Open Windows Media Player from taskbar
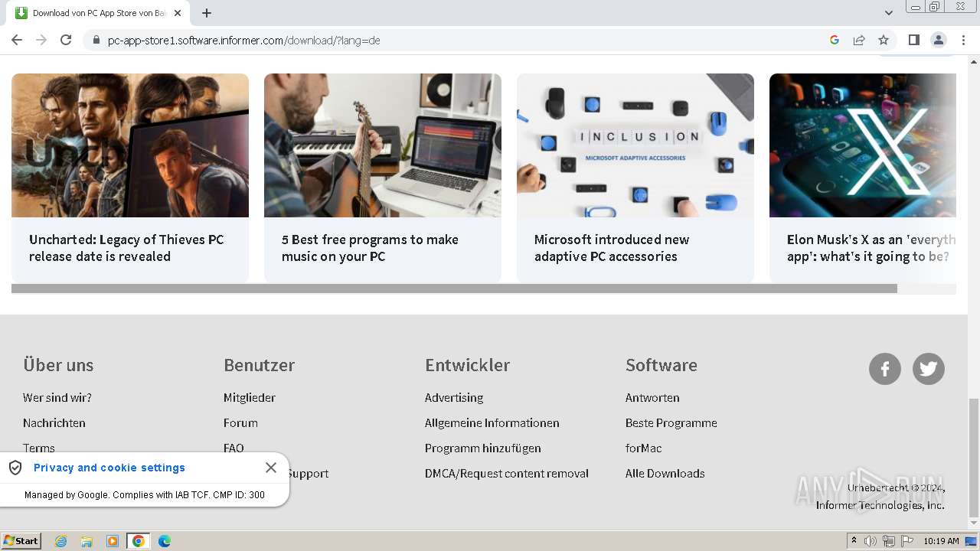980x551 pixels. 113,541
